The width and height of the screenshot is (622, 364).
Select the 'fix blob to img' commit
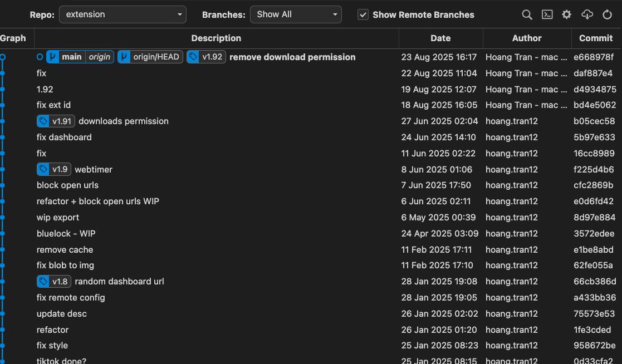pos(65,265)
